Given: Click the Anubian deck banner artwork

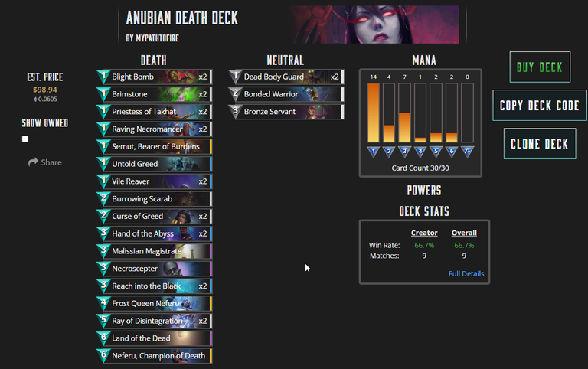Looking at the screenshot, I should pyautogui.click(x=374, y=24).
